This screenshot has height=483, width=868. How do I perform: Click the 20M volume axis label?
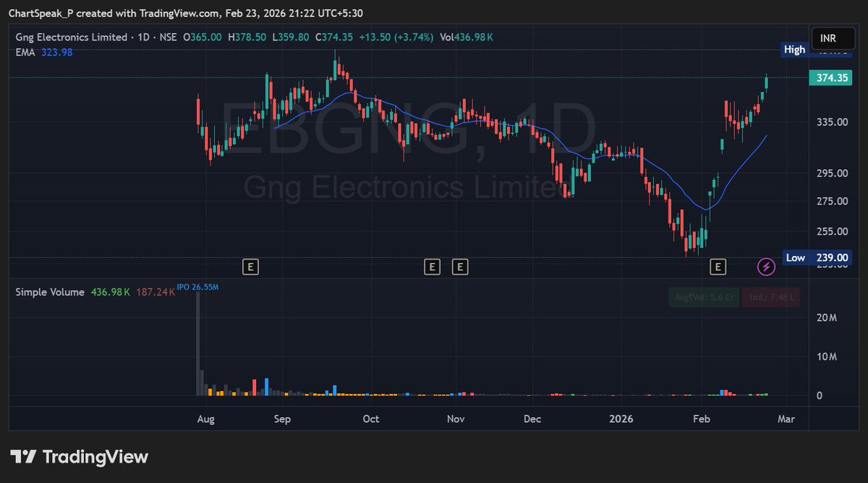click(x=827, y=318)
